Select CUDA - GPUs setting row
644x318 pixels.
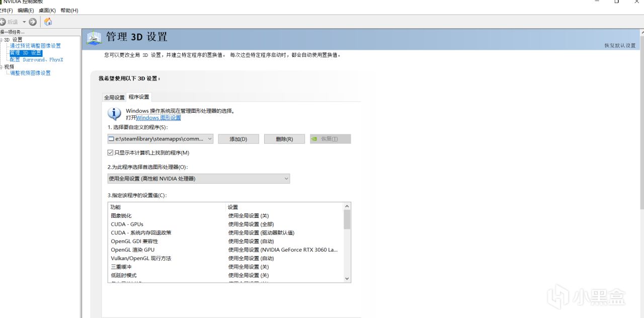[225, 224]
